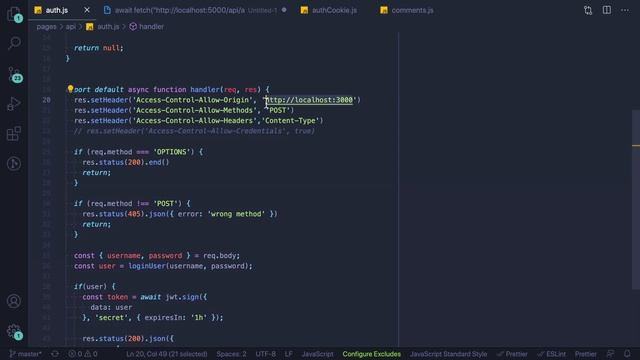Open the Manage gear icon
640x360 pixels.
(14, 331)
